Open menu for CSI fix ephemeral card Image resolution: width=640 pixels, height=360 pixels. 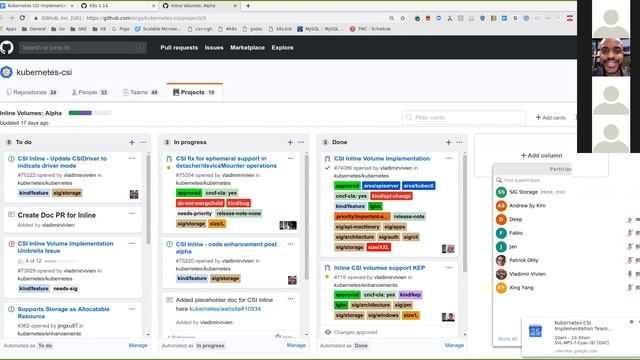(x=291, y=158)
